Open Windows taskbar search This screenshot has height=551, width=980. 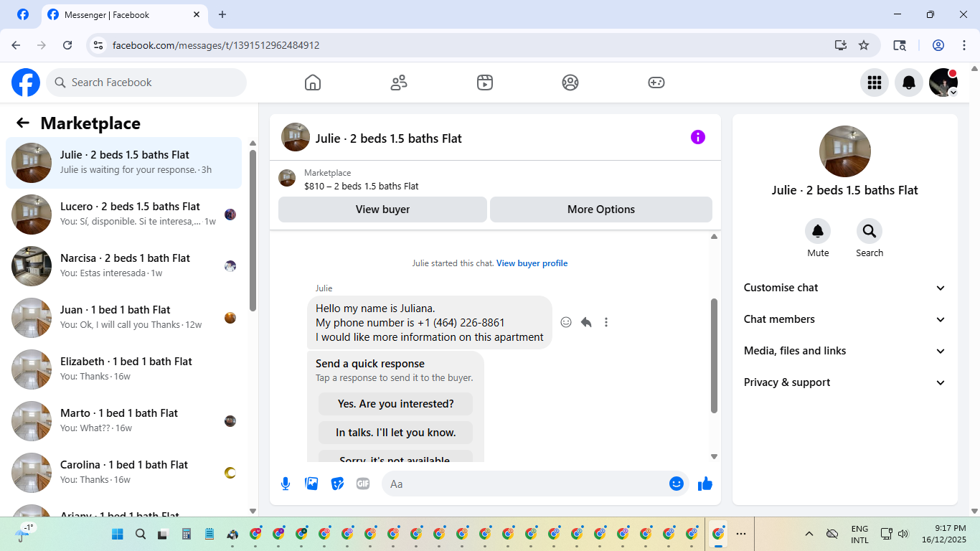(x=141, y=534)
